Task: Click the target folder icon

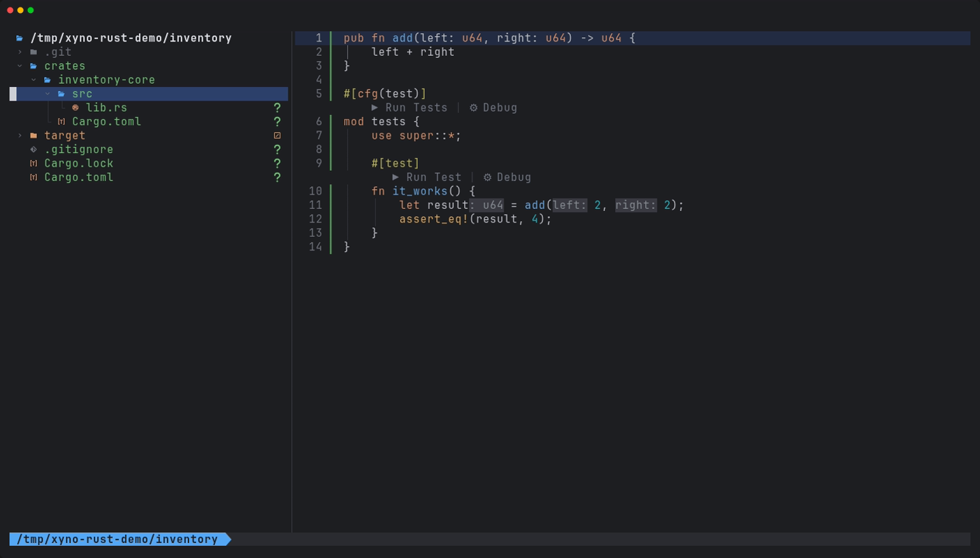Action: click(33, 135)
